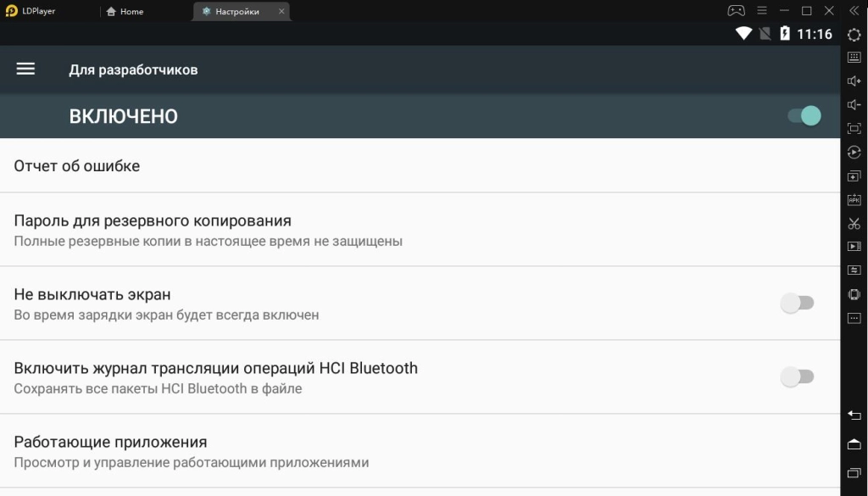Open the sidebar more options (...) item
Viewport: 868px width, 496px height.
(854, 318)
